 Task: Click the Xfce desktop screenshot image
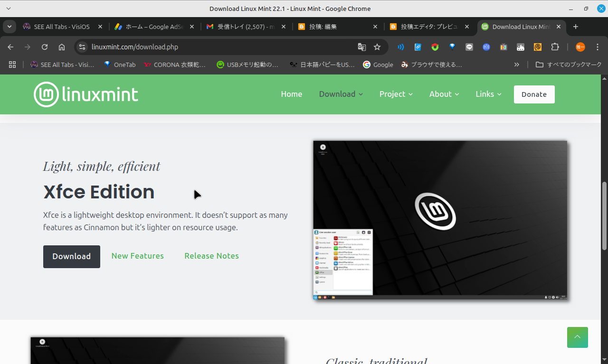pyautogui.click(x=440, y=220)
